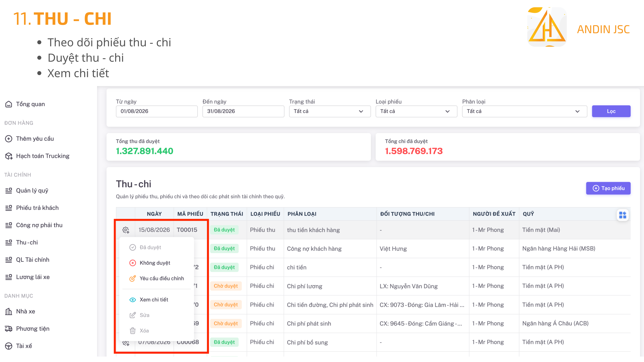Viewport: 644px width, 362px height.
Task: Open the Loại phiếu dropdown
Action: [x=416, y=111]
